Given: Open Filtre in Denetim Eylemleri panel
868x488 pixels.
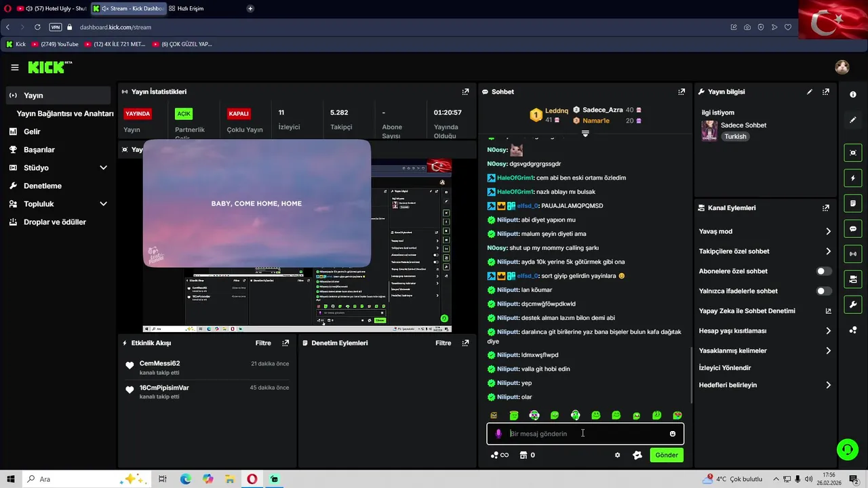Looking at the screenshot, I should tap(443, 343).
